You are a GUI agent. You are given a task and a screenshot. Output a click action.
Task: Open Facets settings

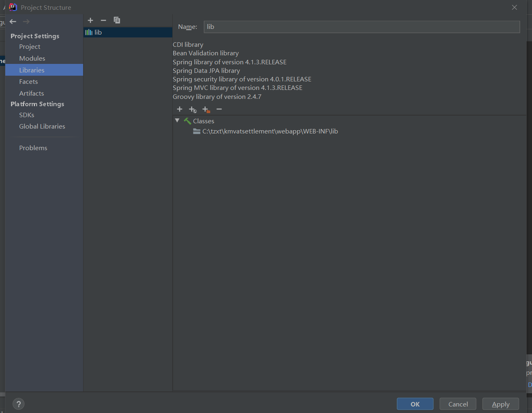(29, 82)
